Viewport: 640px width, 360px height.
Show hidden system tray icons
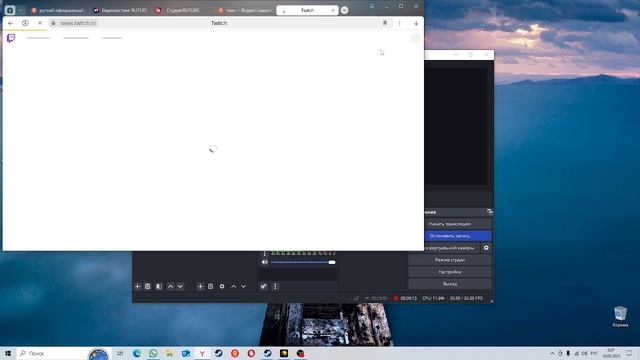point(552,353)
